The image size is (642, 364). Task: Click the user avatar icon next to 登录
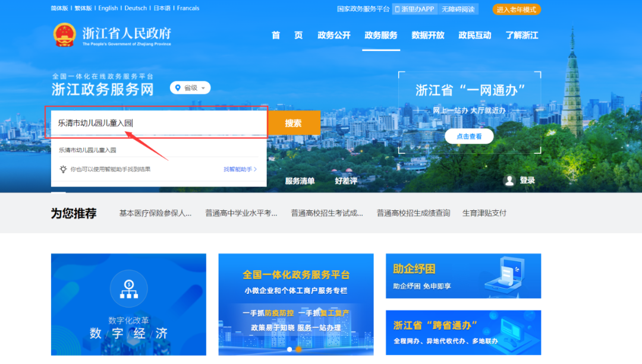click(509, 181)
